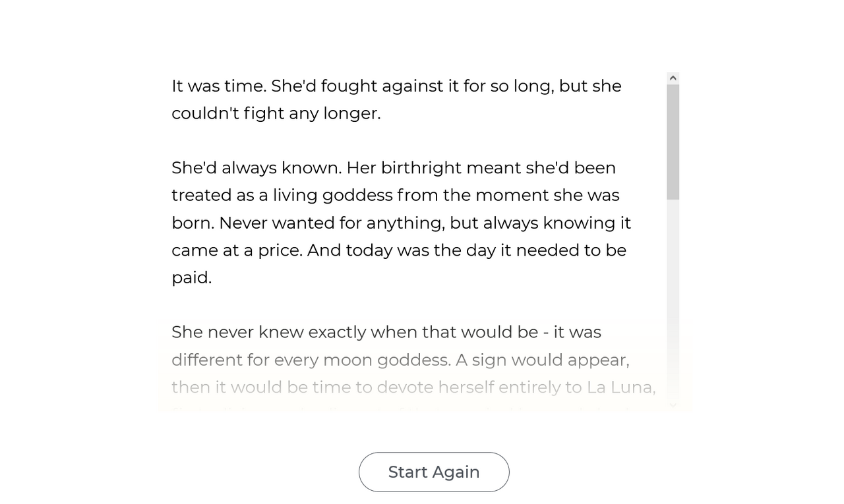Click the words 'She'd always known.'
This screenshot has height=504, width=844.
(x=256, y=168)
